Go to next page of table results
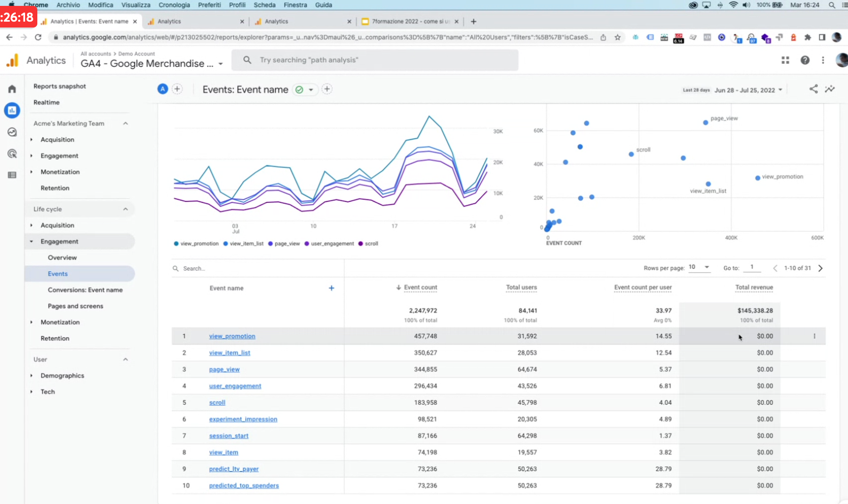Viewport: 848px width, 504px height. click(820, 268)
